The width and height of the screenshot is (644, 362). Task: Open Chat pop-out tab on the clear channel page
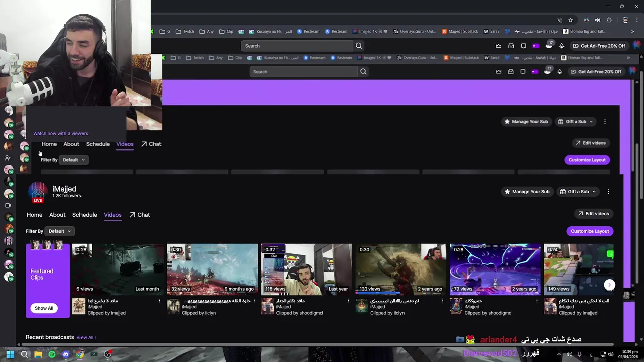tap(140, 215)
